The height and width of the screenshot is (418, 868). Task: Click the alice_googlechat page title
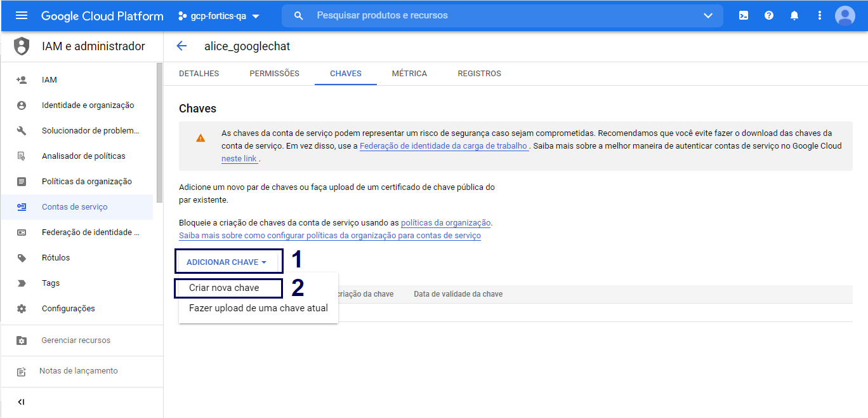click(x=247, y=46)
